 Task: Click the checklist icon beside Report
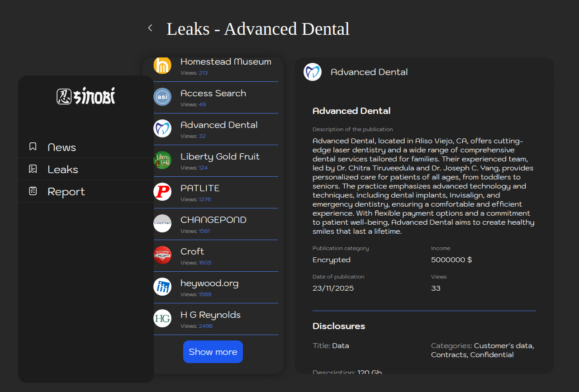[33, 191]
